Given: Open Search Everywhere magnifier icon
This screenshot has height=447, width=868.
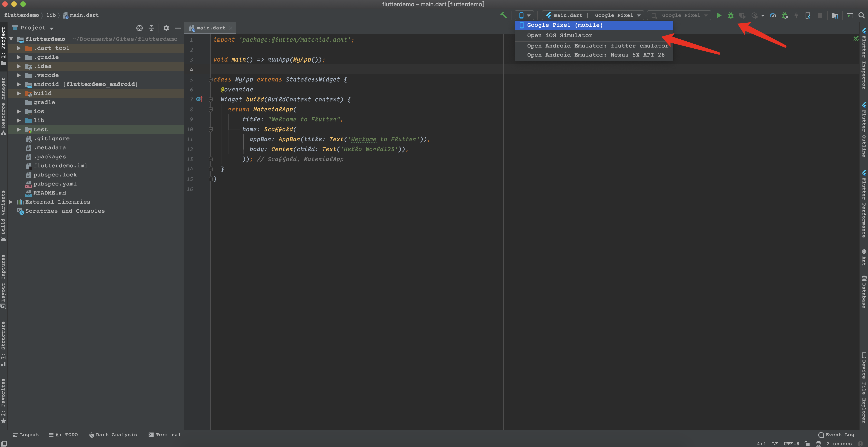Looking at the screenshot, I should click(861, 15).
